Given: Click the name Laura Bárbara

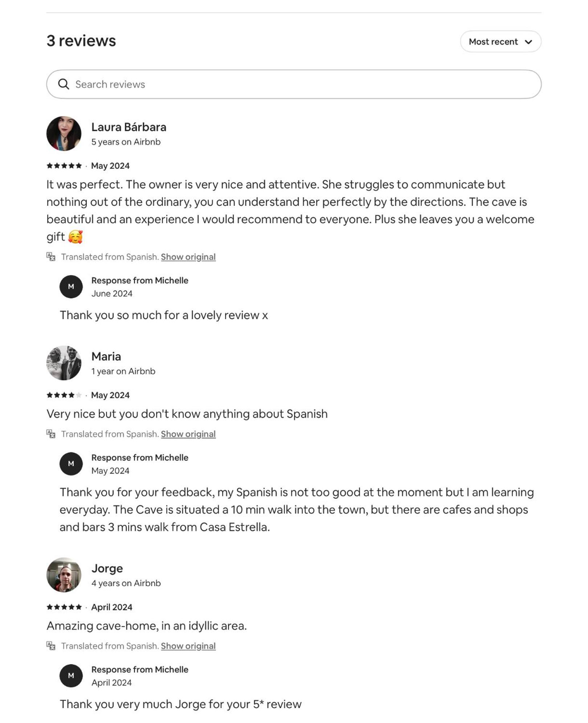Looking at the screenshot, I should click(129, 127).
